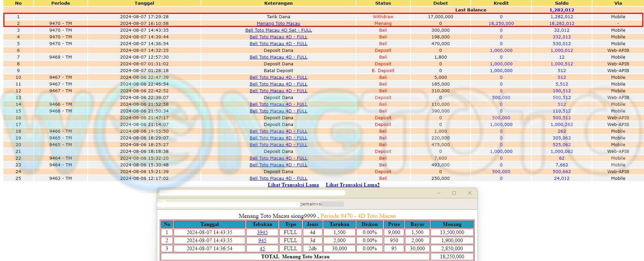This screenshot has height=261, width=644.
Task: Open the Beli Toto Macau link in row 25
Action: click(278, 178)
